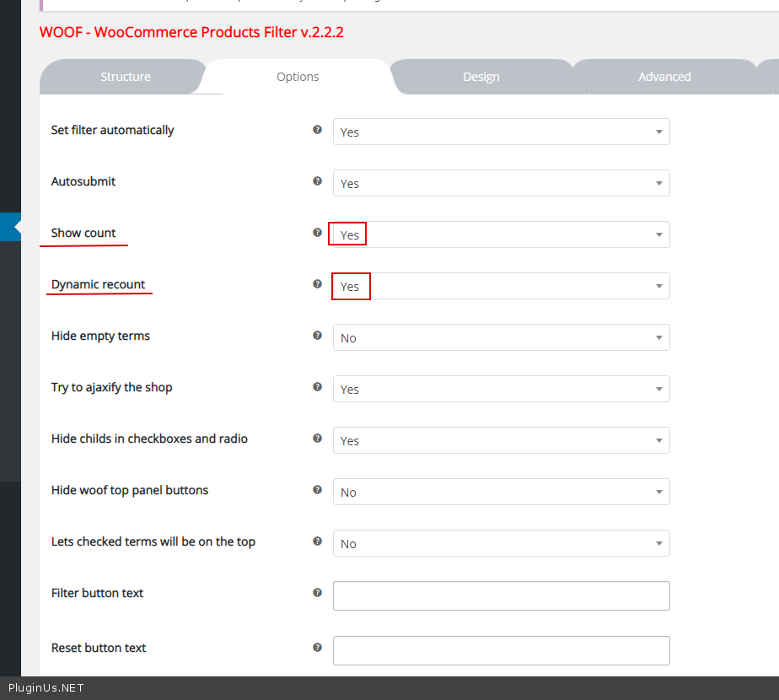Open the Autosubmit dropdown
Screen dimensions: 779x700
pos(502,183)
